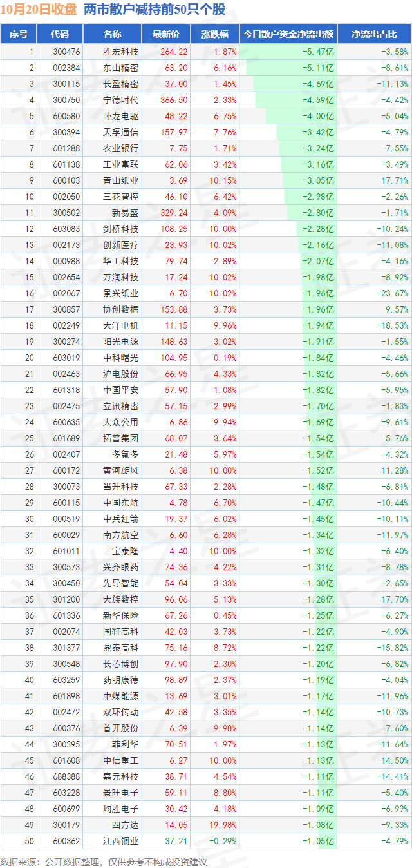Click stock name 中科曙光
This screenshot has height=868, width=412.
(x=120, y=358)
